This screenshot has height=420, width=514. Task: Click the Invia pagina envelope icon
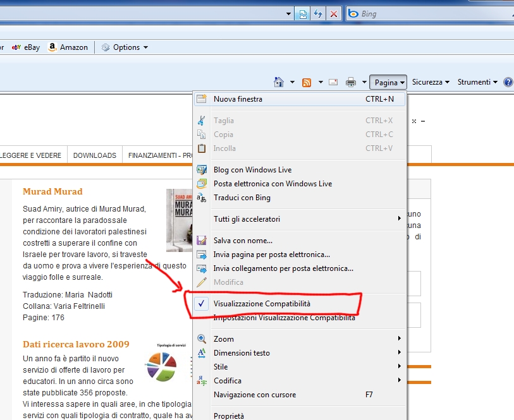click(202, 255)
